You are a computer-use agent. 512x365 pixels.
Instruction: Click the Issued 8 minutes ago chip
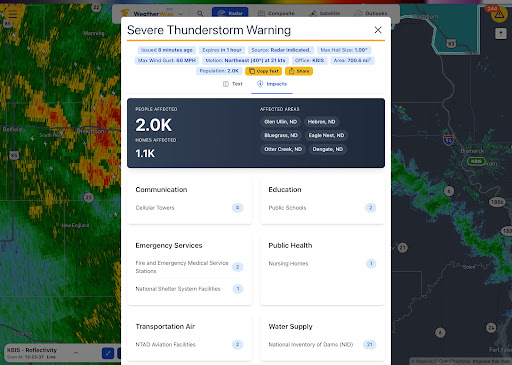[167, 50]
